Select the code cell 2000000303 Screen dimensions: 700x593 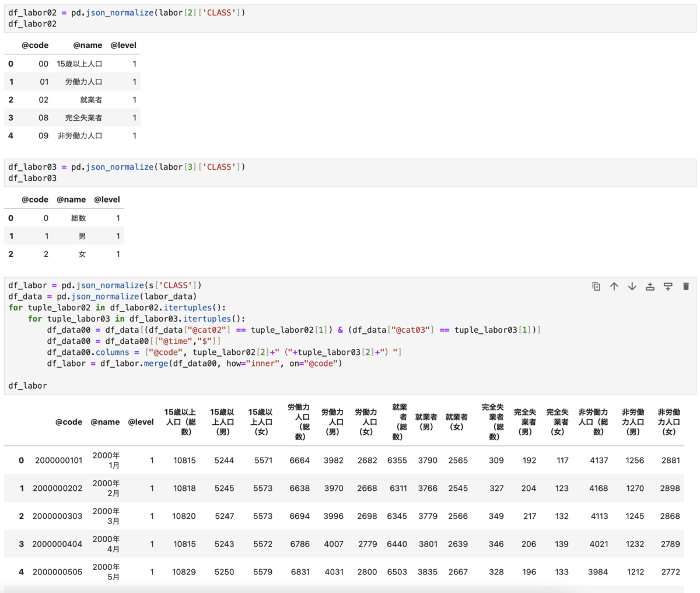coord(57,517)
